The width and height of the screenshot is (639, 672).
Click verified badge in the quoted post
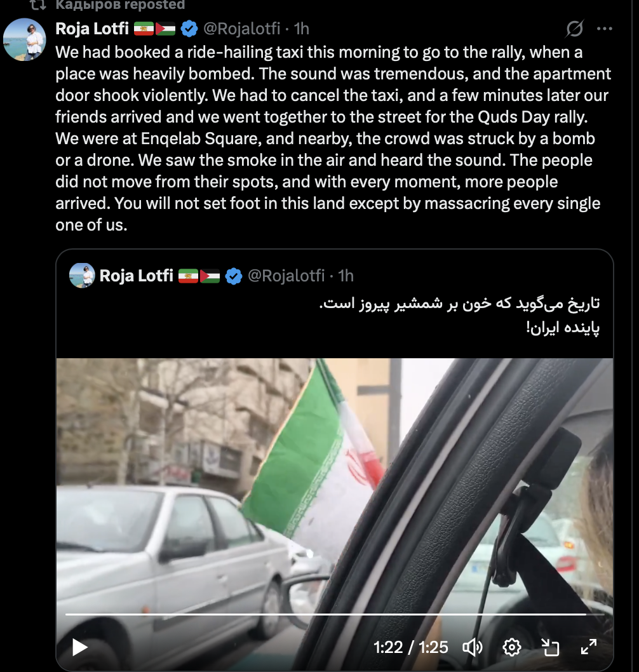pyautogui.click(x=234, y=276)
